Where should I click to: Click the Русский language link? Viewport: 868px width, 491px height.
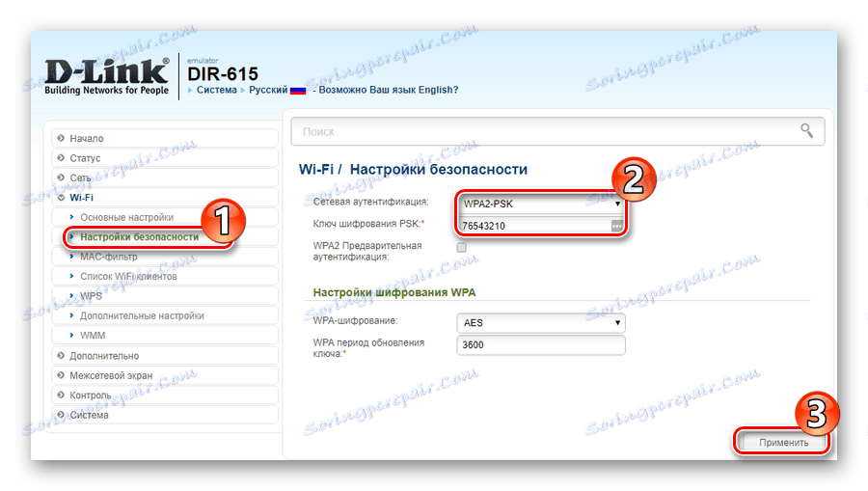(x=268, y=90)
